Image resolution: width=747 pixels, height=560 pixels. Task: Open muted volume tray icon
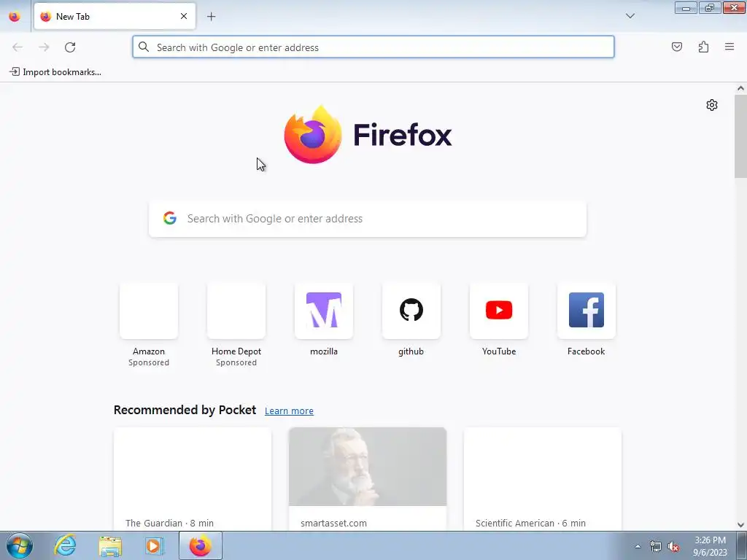(x=673, y=546)
